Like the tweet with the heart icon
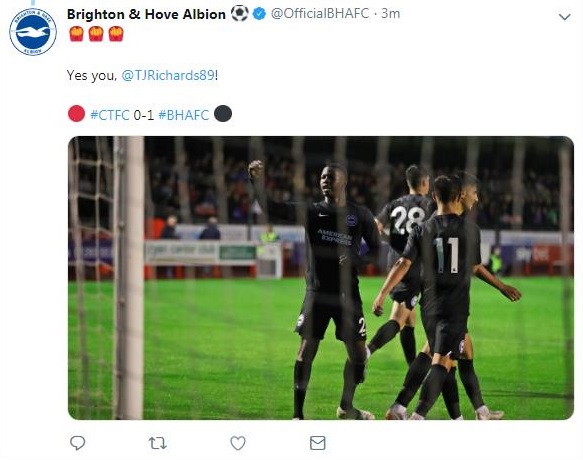 point(238,443)
